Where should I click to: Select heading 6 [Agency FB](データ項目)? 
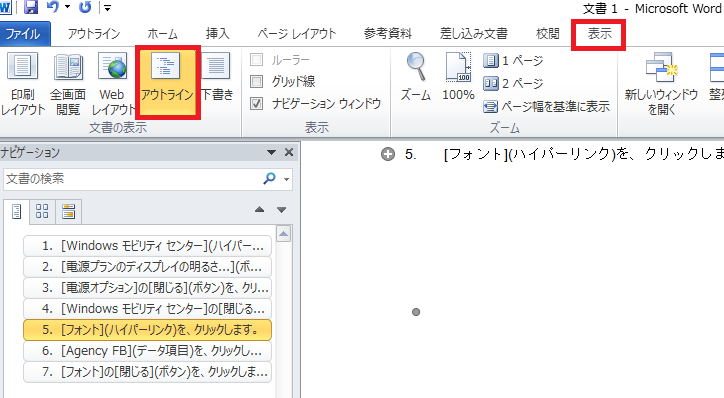click(x=147, y=351)
